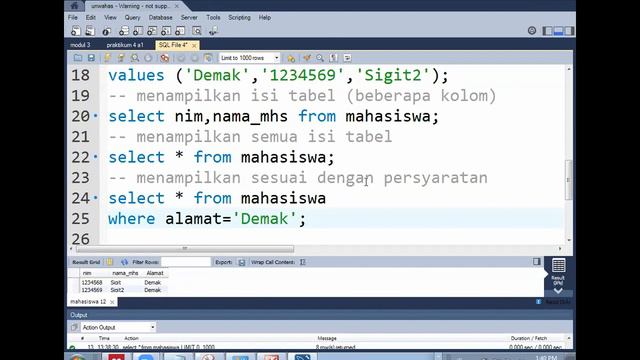Click the open SQL script icon in the main toolbar
This screenshot has width=640, height=360.
[90, 31]
